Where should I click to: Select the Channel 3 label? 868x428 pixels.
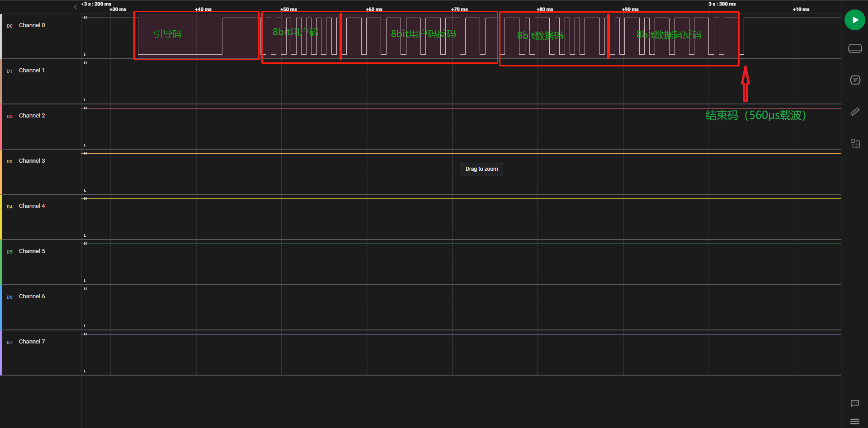point(32,161)
